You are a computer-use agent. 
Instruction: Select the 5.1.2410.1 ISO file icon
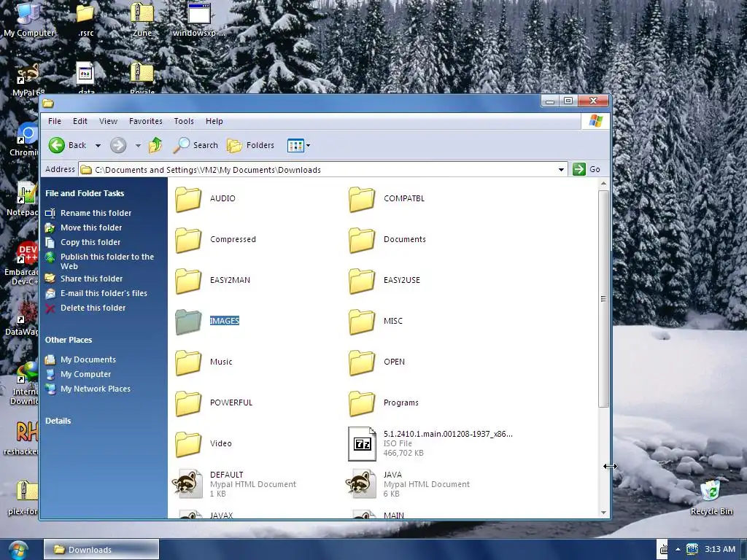point(362,444)
